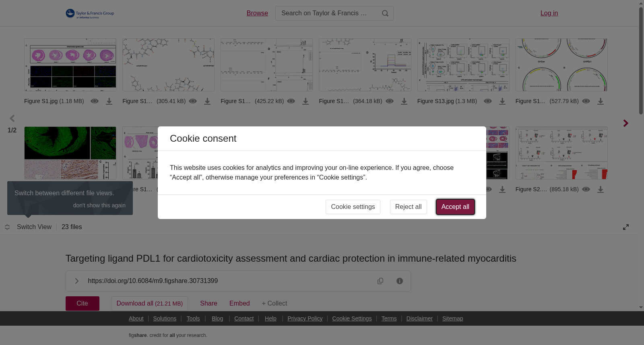Switch View of file listing
Image resolution: width=644 pixels, height=345 pixels.
coord(28,227)
